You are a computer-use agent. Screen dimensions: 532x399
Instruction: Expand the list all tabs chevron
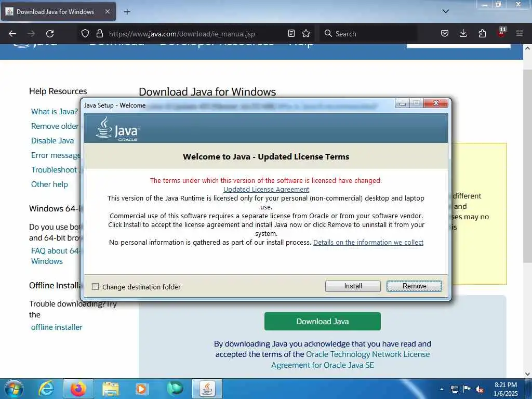445,11
